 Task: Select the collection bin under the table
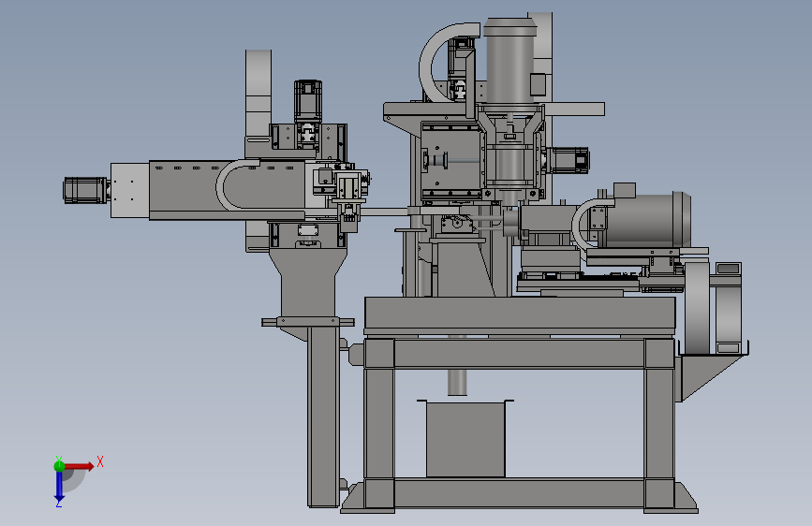pos(465,439)
